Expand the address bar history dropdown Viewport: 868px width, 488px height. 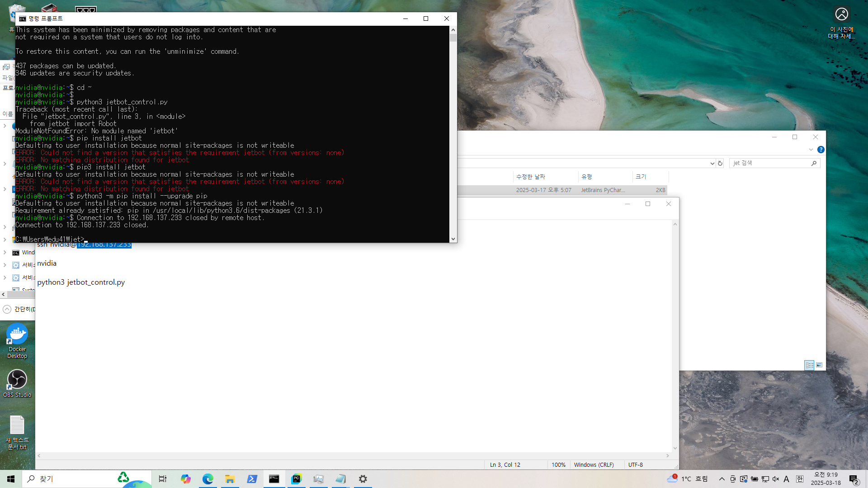(712, 163)
